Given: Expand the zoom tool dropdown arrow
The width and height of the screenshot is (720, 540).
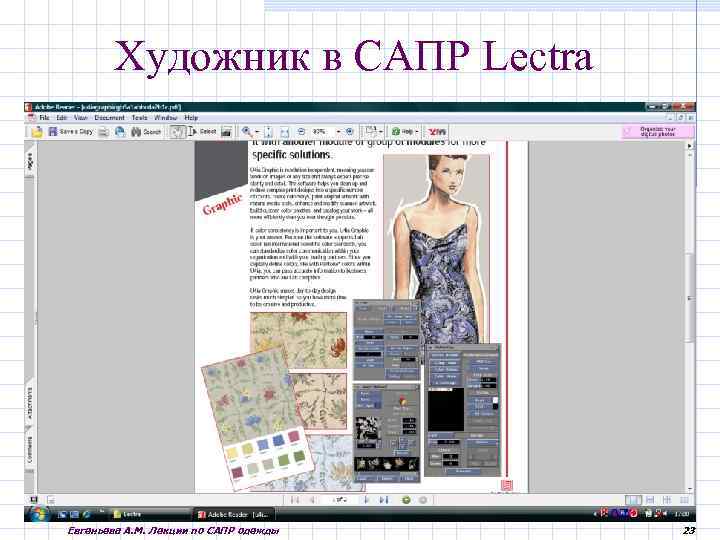Looking at the screenshot, I should [x=257, y=132].
